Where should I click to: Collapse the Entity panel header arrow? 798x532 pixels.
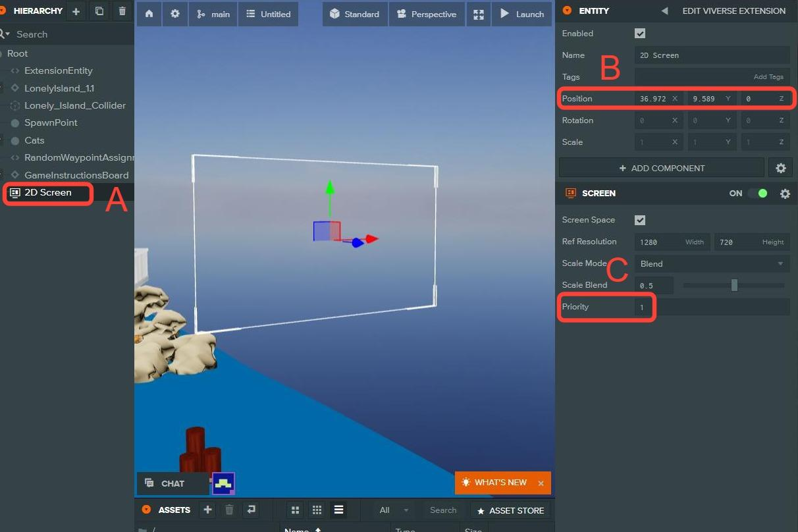click(x=567, y=11)
